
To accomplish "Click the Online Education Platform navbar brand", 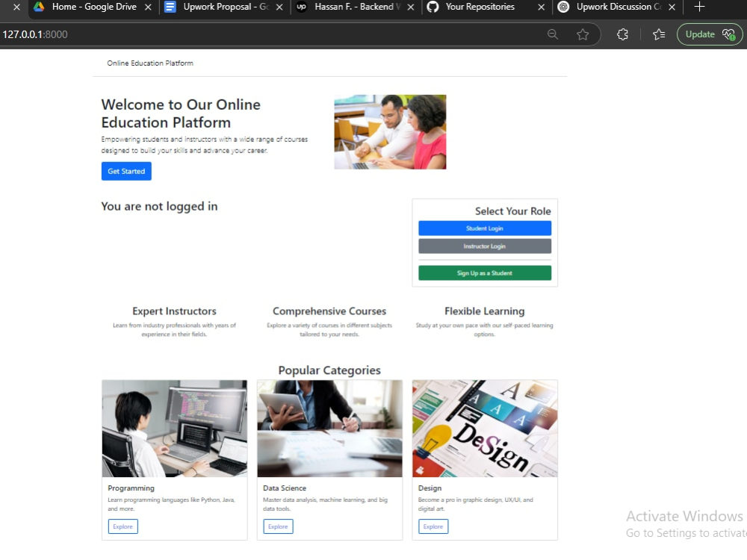I will pos(150,63).
